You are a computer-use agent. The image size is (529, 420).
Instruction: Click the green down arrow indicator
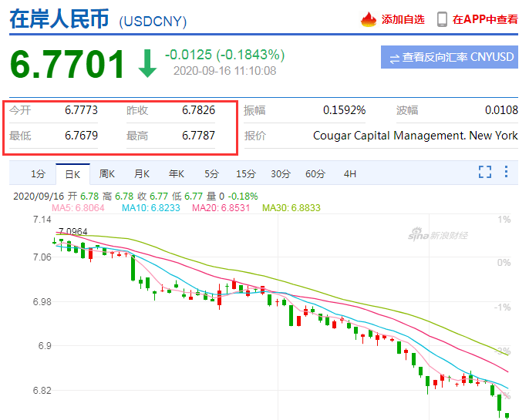147,63
